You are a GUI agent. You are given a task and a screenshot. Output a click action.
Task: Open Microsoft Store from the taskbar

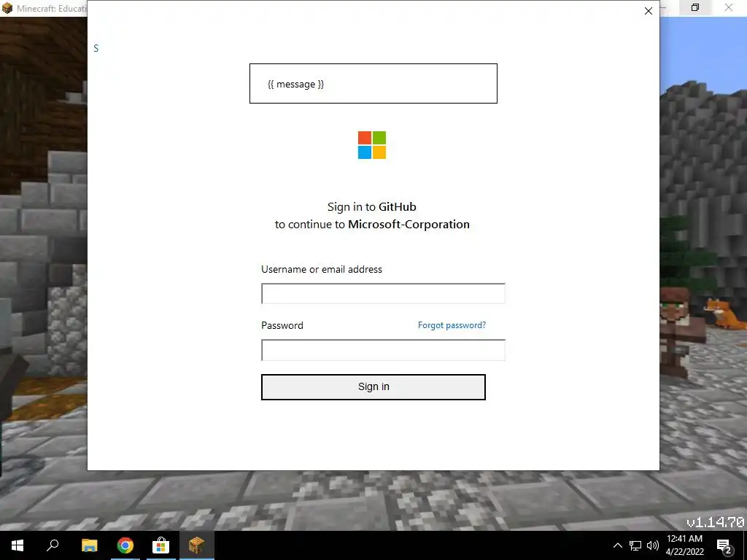[x=161, y=545]
